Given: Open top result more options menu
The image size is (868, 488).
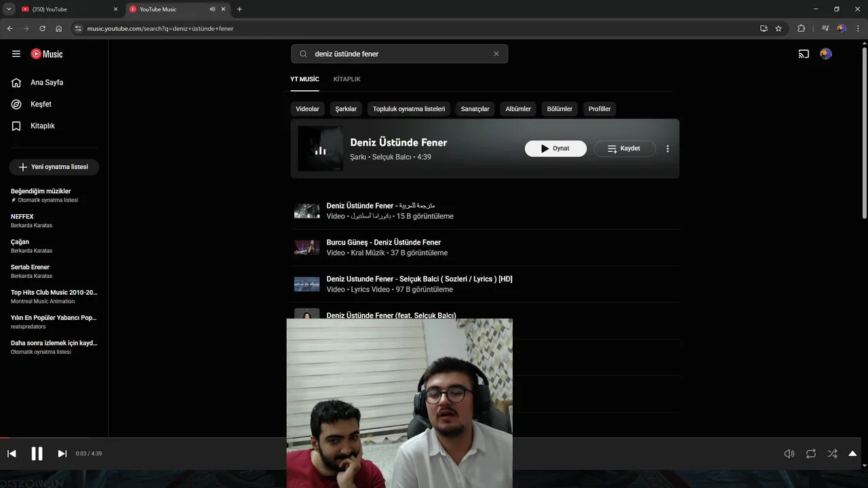Looking at the screenshot, I should (667, 148).
